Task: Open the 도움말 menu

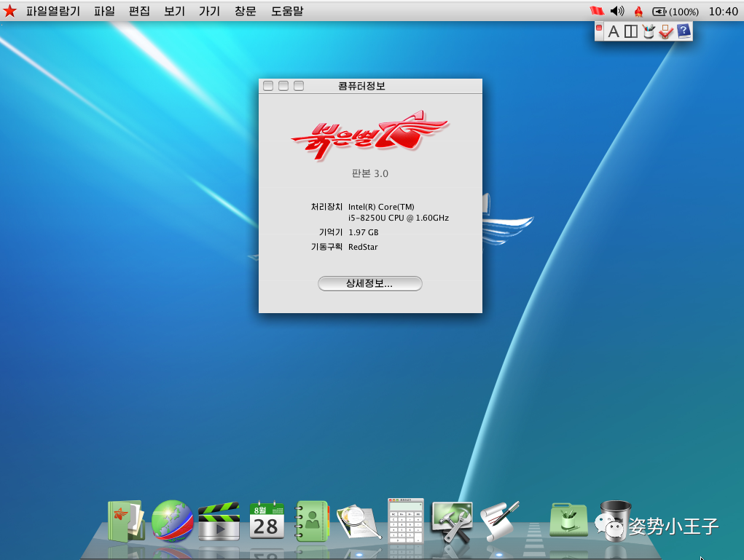Action: pyautogui.click(x=287, y=11)
